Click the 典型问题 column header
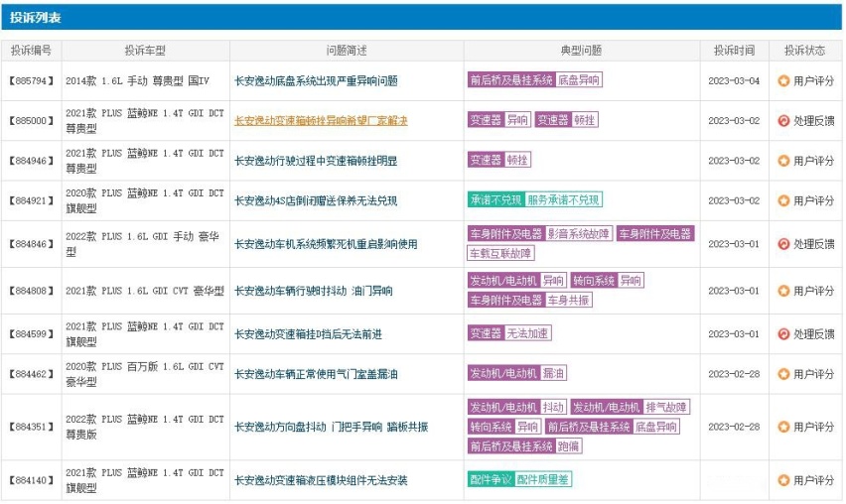Screen dimensions: 846x504 point(582,51)
